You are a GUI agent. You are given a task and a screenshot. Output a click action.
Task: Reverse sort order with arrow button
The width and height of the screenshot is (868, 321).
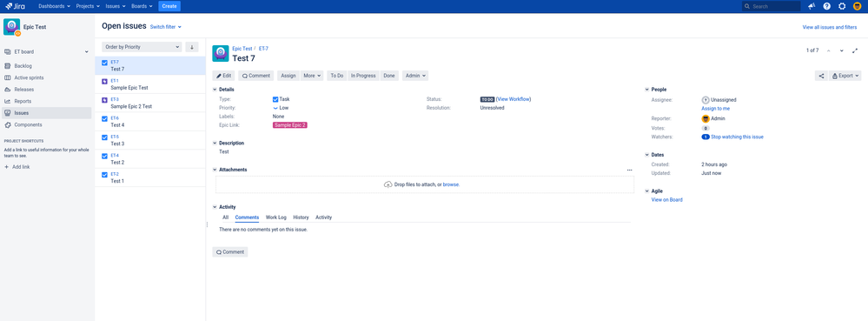click(191, 47)
